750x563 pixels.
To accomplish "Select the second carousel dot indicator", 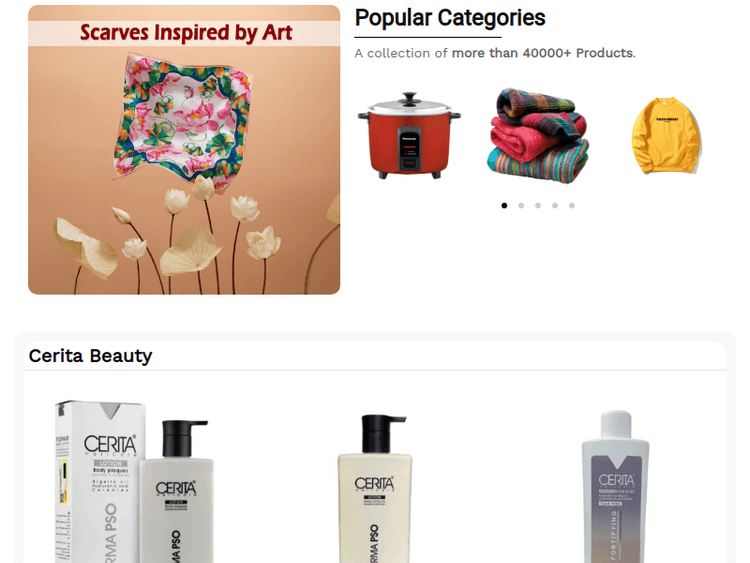I will point(521,206).
